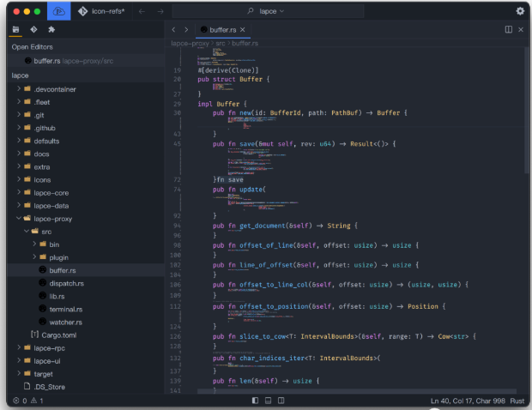Toggle the right panel visibility

[x=281, y=401]
